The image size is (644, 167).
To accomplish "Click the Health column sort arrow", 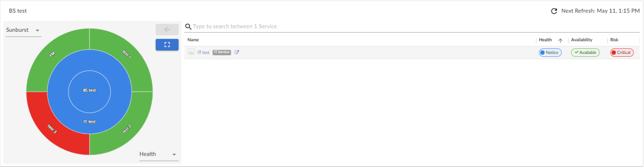I will point(560,40).
